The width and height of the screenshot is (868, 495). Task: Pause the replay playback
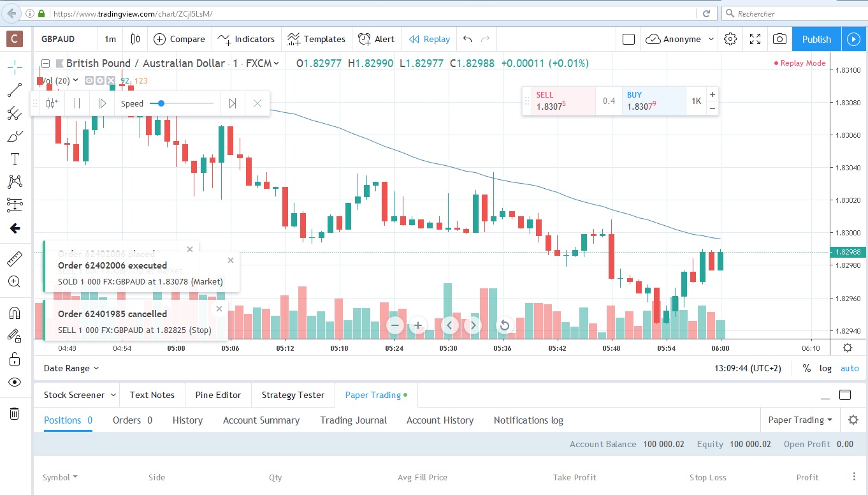pos(77,103)
